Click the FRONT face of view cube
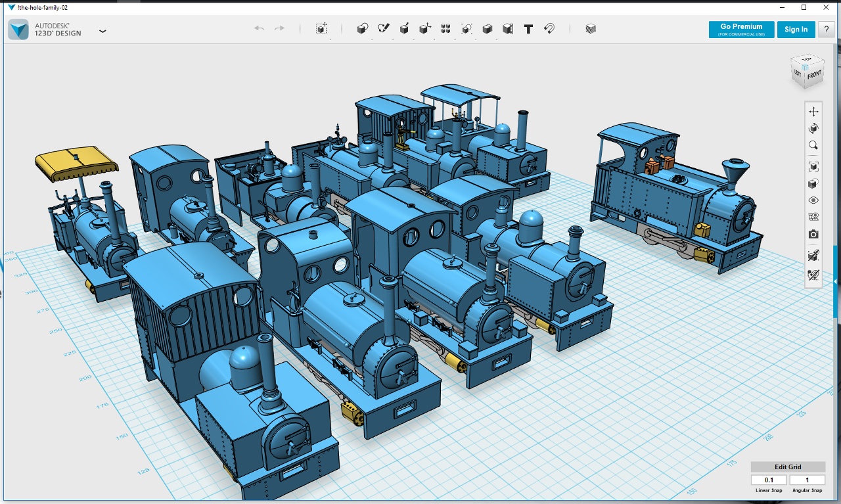Screen dimensions: 841x504 point(814,76)
